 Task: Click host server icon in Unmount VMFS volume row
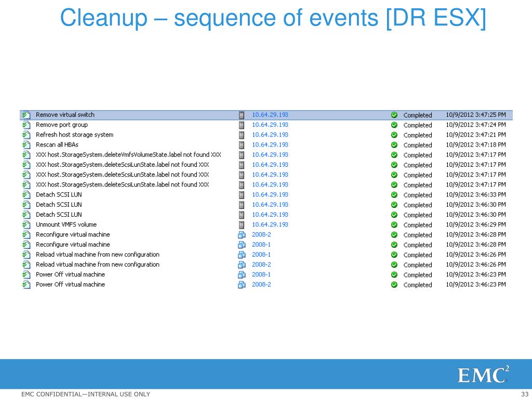tap(242, 225)
